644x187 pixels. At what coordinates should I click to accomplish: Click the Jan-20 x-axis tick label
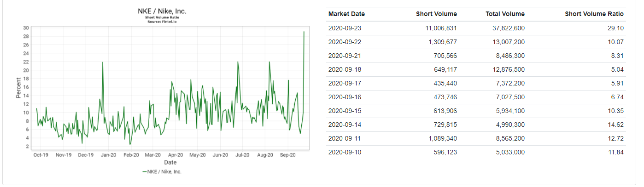click(109, 155)
